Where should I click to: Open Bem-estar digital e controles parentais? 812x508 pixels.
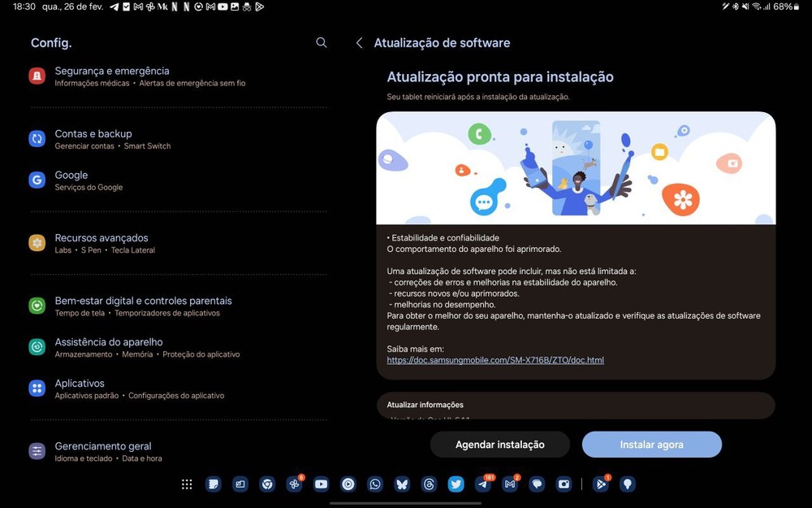click(178, 306)
